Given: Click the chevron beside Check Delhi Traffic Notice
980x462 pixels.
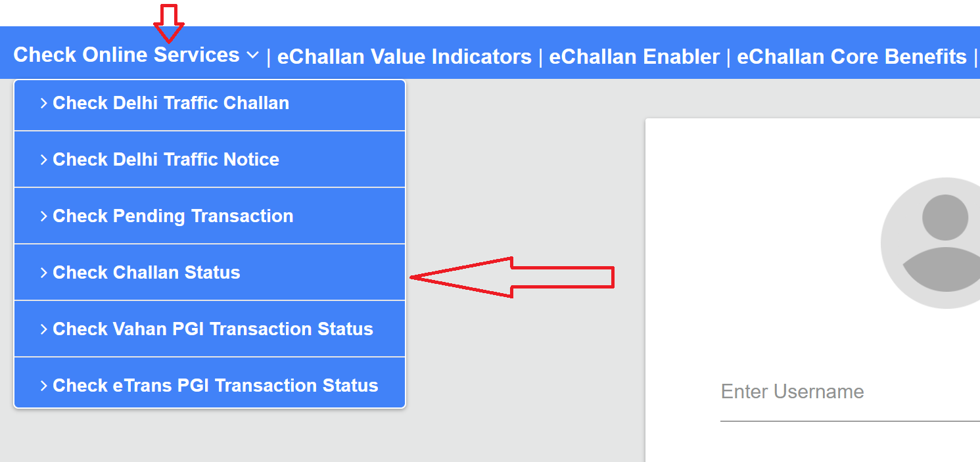Looking at the screenshot, I should pyautogui.click(x=43, y=159).
